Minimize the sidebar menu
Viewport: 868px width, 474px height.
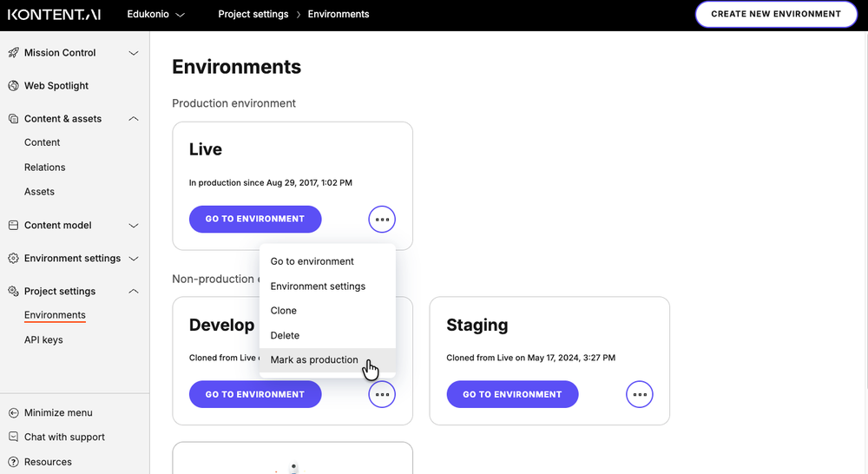coord(57,413)
